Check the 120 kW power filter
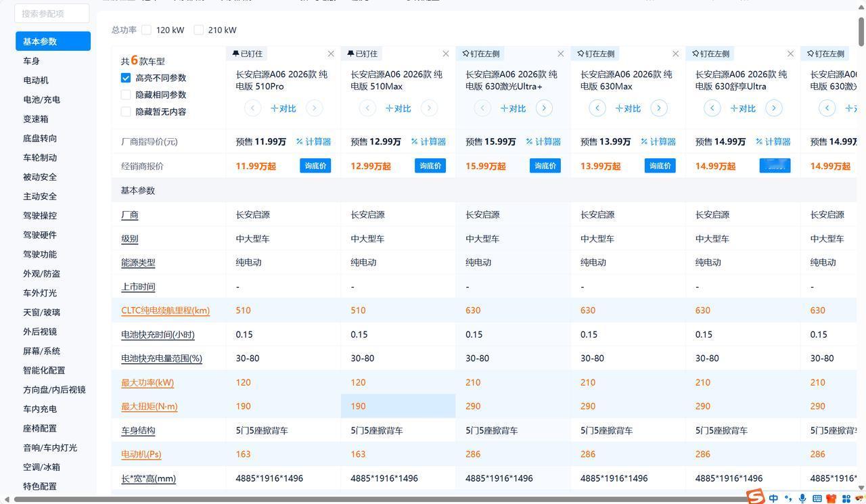The height and width of the screenshot is (504, 866). coord(146,30)
